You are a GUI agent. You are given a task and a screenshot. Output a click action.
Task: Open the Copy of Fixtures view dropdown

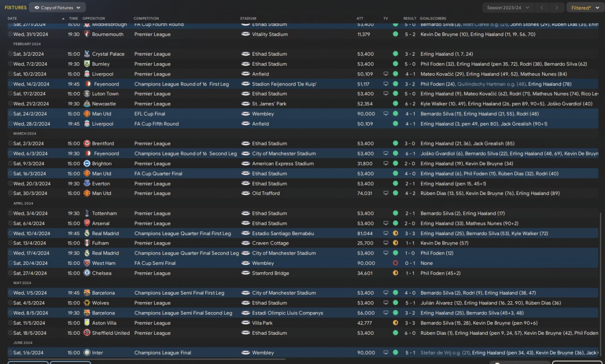coord(57,8)
